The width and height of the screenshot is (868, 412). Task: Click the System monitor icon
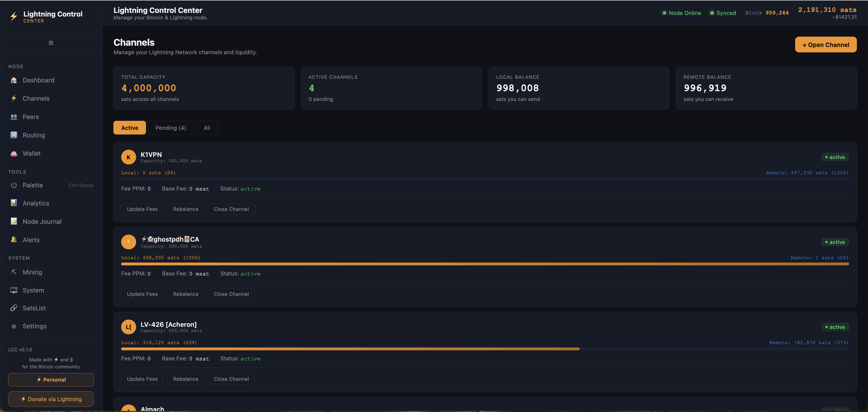(14, 290)
